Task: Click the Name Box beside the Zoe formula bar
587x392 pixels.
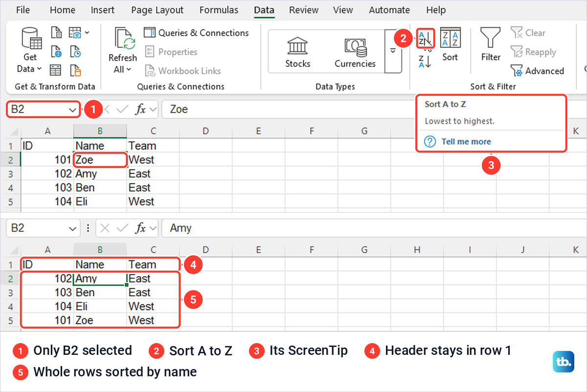Action: 37,109
